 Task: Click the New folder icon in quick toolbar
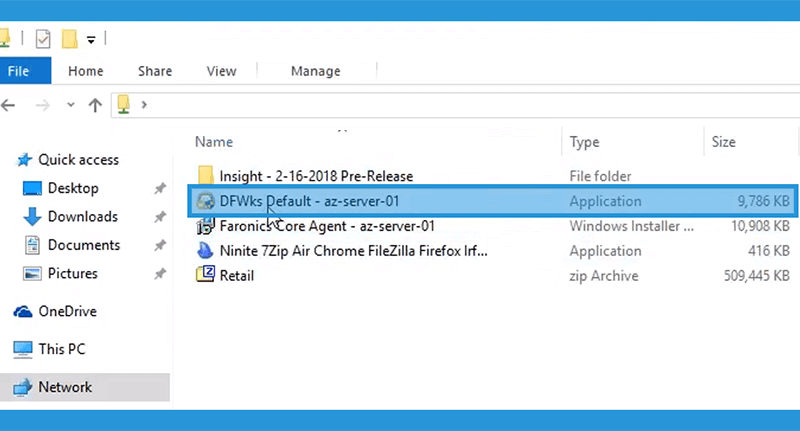point(69,38)
